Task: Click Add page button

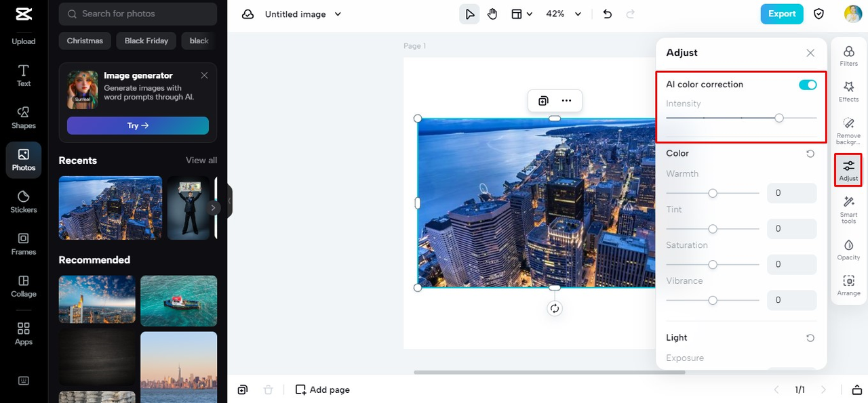Action: pos(323,389)
